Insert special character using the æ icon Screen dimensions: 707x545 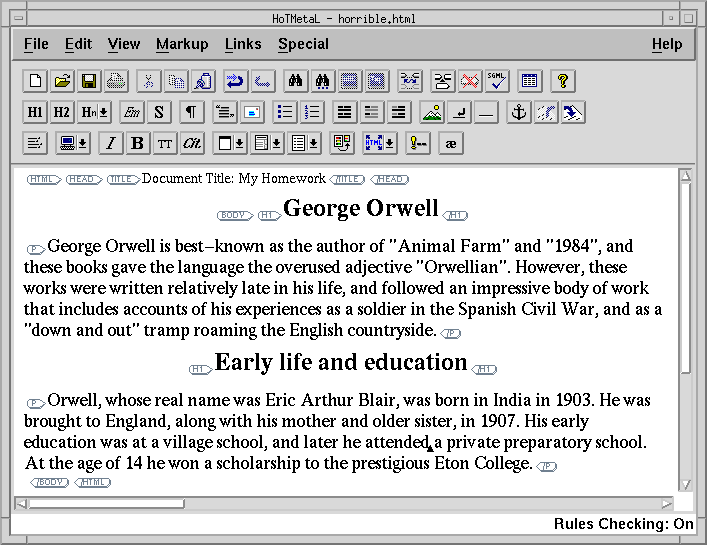[x=451, y=143]
